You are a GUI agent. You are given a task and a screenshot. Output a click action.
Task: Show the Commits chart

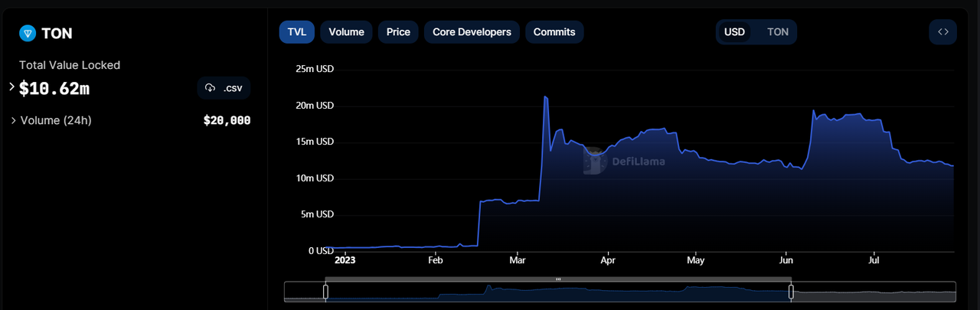tap(554, 32)
